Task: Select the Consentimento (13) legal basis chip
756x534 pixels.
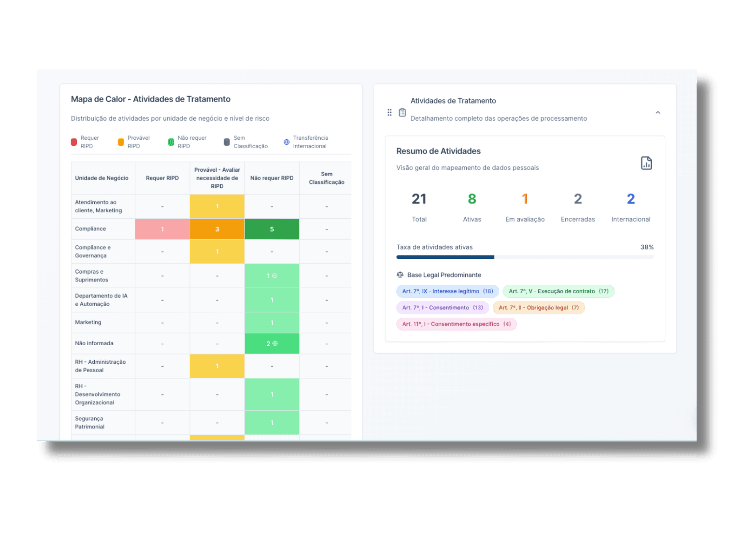Action: (442, 308)
